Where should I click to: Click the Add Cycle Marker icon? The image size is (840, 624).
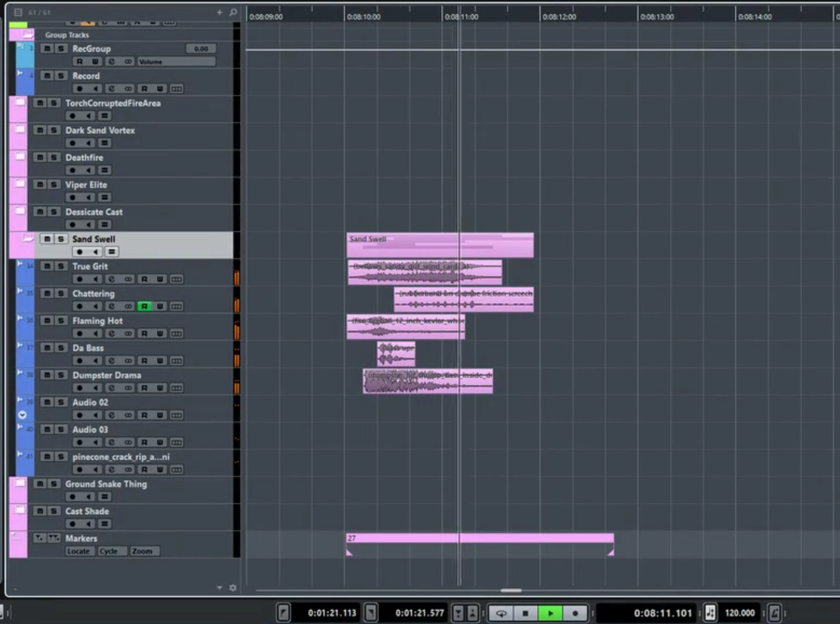coord(54,538)
